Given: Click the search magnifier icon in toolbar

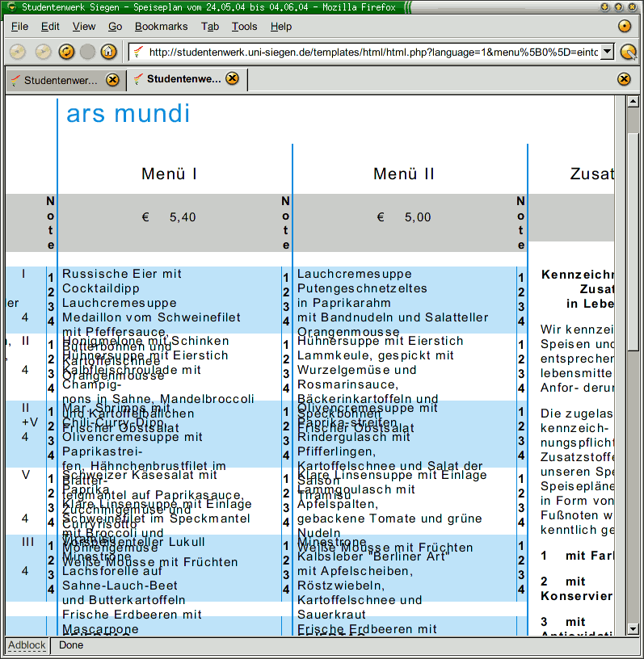Looking at the screenshot, I should pos(629,52).
